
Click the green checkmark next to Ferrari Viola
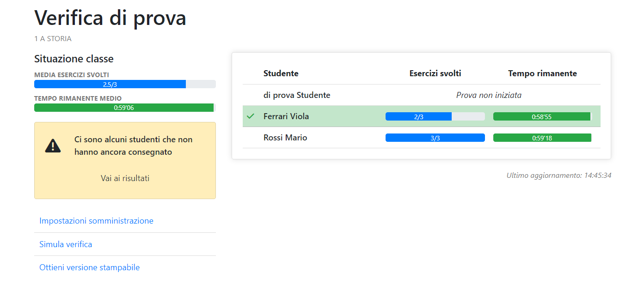(x=251, y=116)
